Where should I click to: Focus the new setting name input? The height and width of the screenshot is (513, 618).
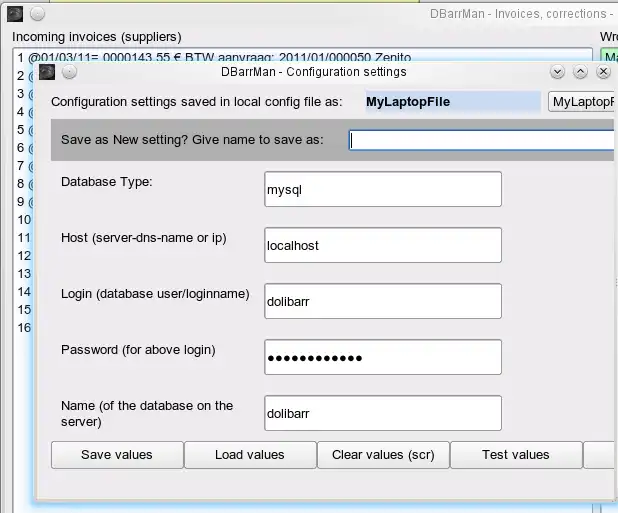tap(482, 140)
